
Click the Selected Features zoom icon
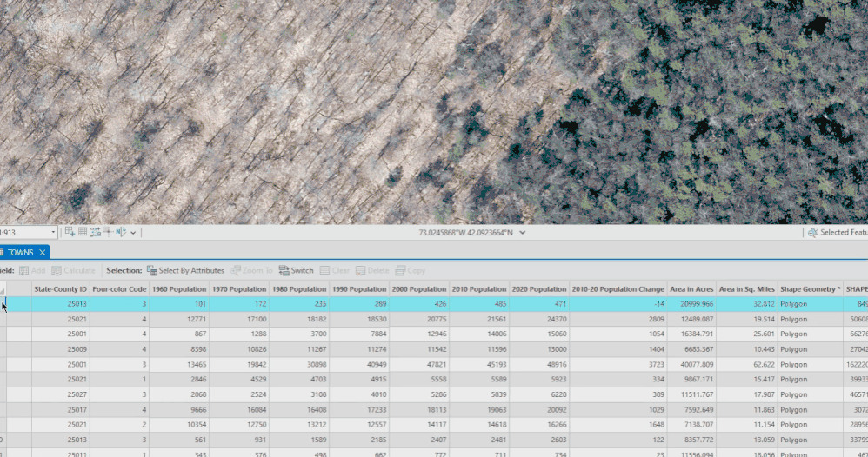pyautogui.click(x=812, y=232)
